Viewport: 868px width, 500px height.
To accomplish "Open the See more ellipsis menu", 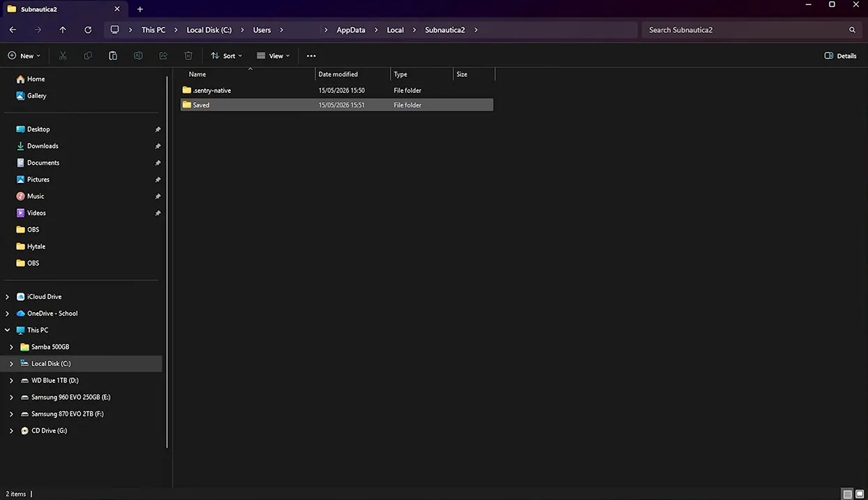I will (x=311, y=56).
